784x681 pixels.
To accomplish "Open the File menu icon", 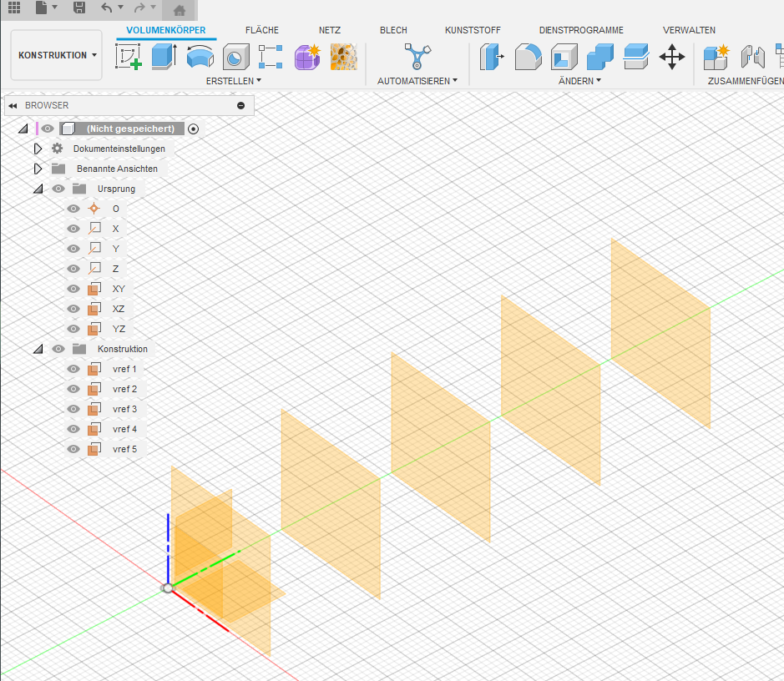I will (x=42, y=8).
